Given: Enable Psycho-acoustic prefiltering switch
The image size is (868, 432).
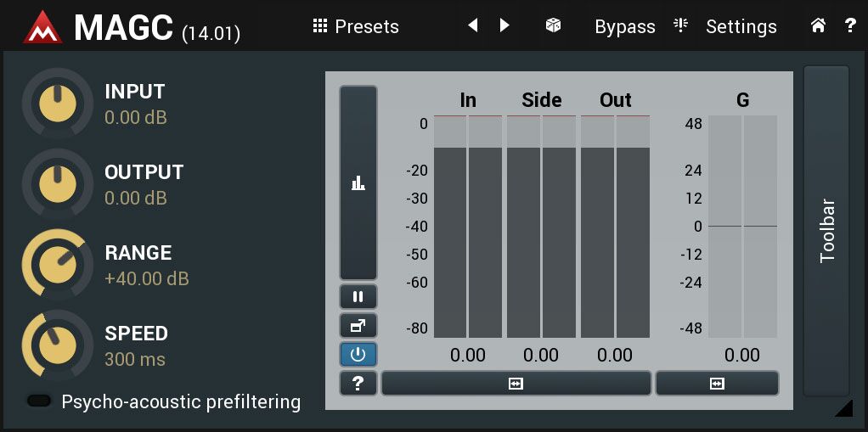Looking at the screenshot, I should (39, 401).
